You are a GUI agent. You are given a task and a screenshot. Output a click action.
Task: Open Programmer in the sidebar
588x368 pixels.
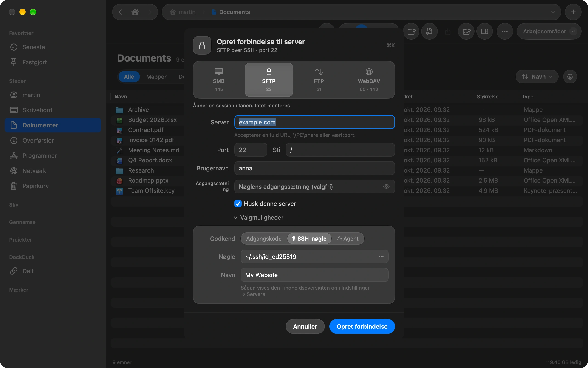click(x=53, y=155)
